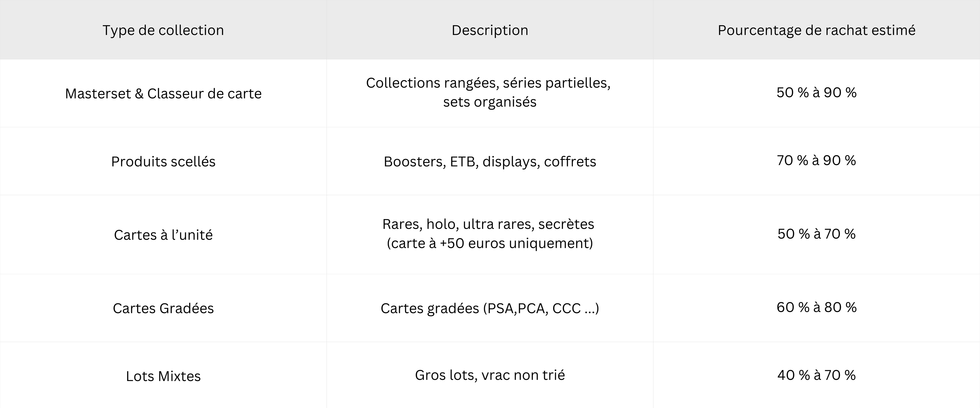The height and width of the screenshot is (408, 980).
Task: Select the 'Cartes à l'unité' cell
Action: click(163, 235)
